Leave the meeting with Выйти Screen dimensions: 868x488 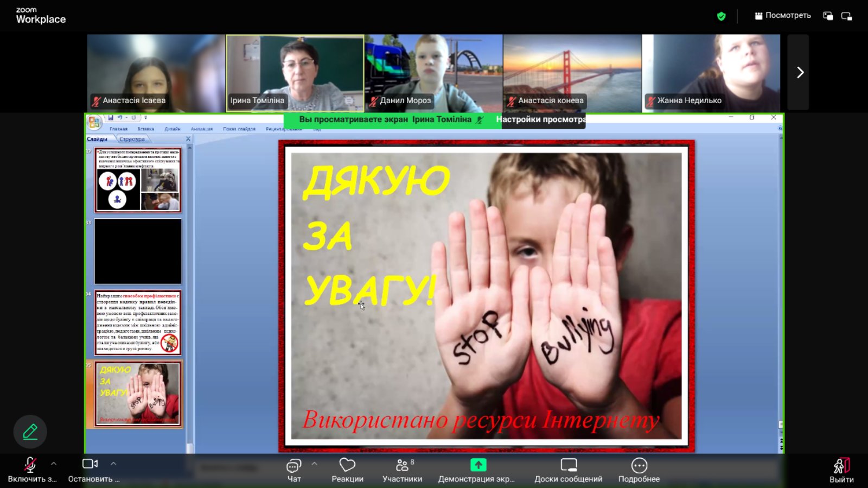click(x=841, y=470)
